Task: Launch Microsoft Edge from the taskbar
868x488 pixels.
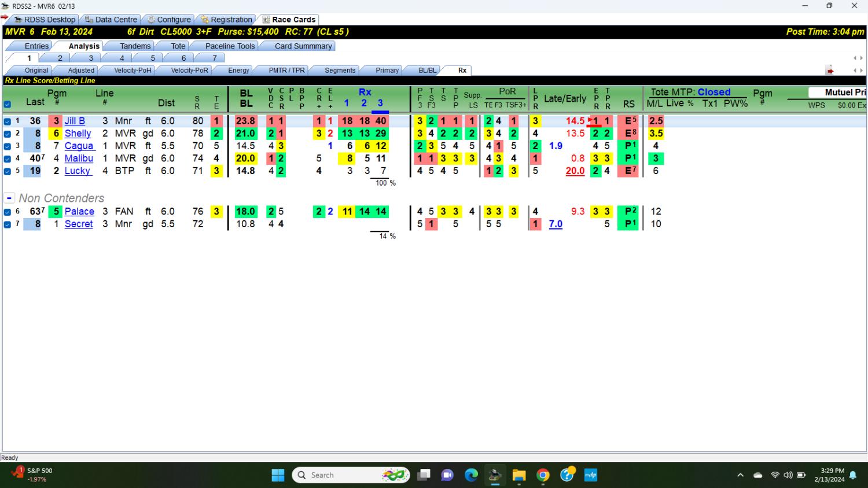Action: (x=471, y=475)
